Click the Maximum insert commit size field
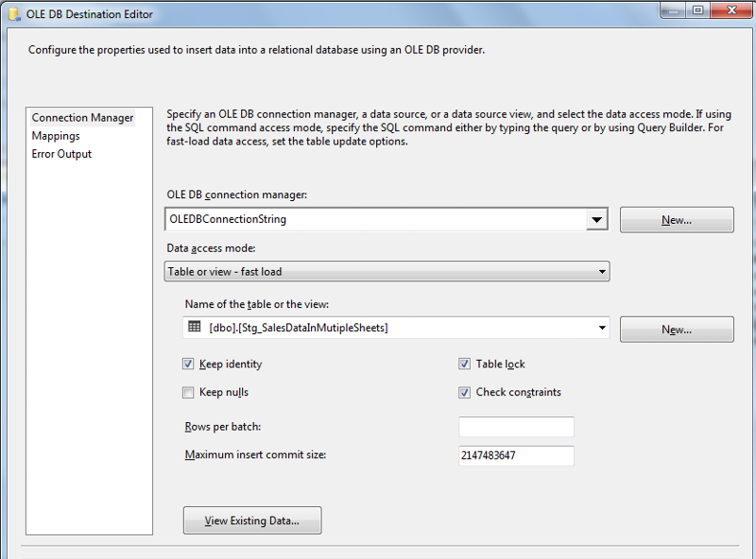 pyautogui.click(x=516, y=455)
